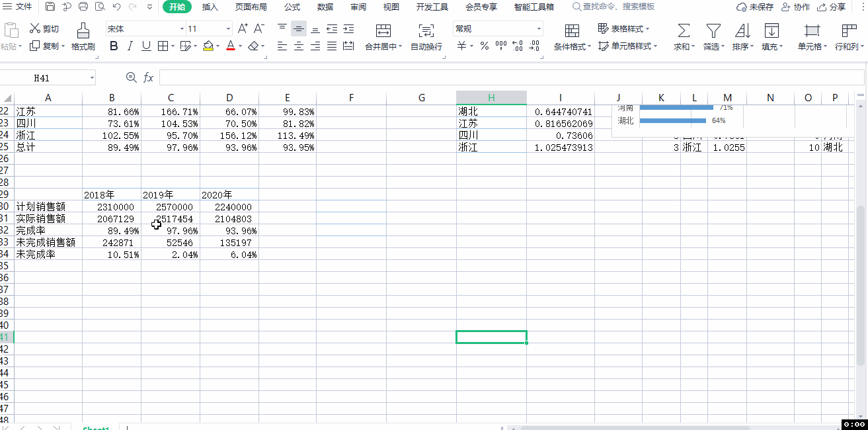
Task: Select column H header
Action: [491, 98]
